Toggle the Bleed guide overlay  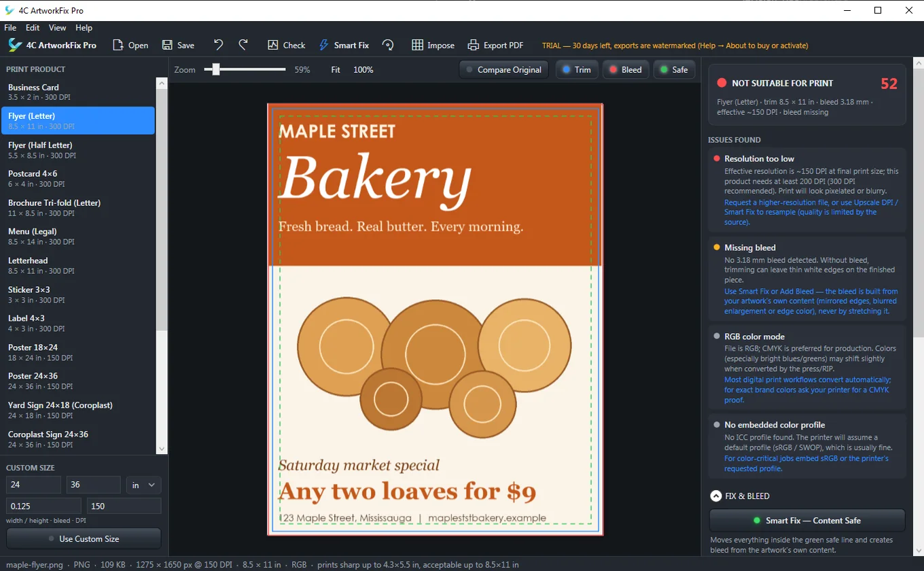pos(625,69)
